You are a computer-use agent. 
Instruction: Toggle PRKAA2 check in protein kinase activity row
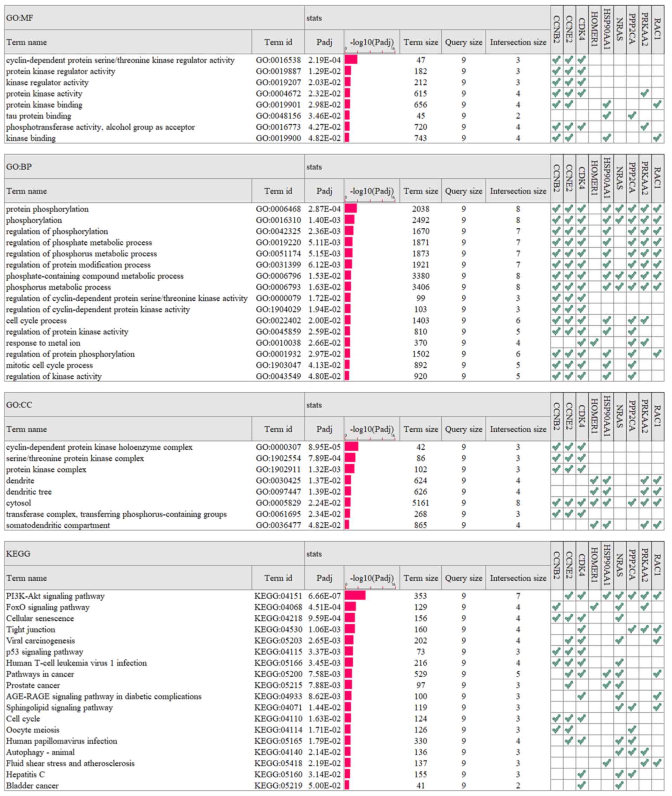coord(645,93)
